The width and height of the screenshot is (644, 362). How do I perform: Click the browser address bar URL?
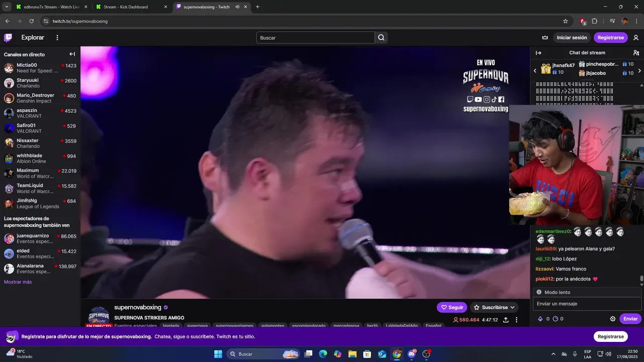pyautogui.click(x=80, y=21)
